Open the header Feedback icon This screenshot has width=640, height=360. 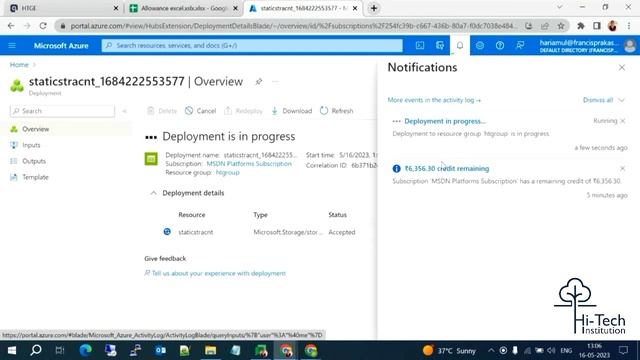pos(520,45)
